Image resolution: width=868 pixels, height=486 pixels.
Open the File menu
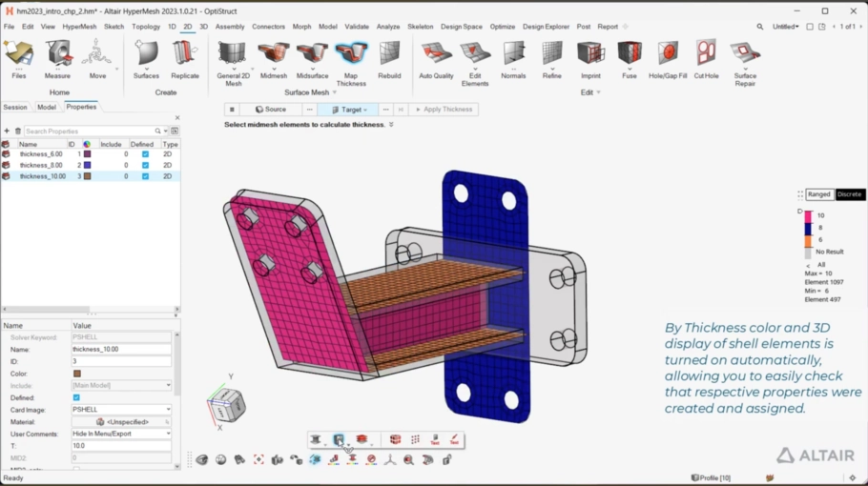click(9, 27)
